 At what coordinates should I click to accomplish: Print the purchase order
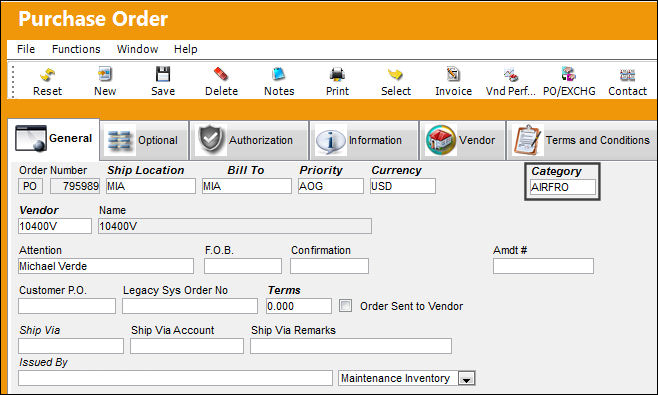[337, 74]
